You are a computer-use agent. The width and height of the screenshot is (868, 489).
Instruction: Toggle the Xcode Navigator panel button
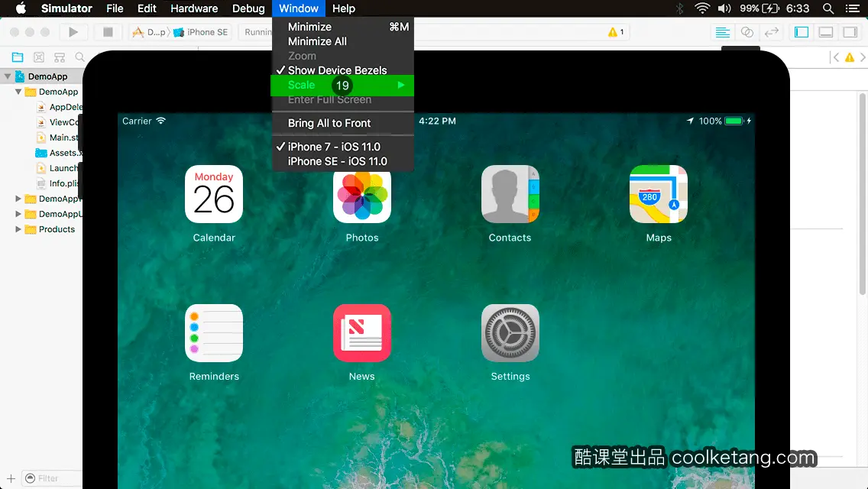(x=801, y=32)
